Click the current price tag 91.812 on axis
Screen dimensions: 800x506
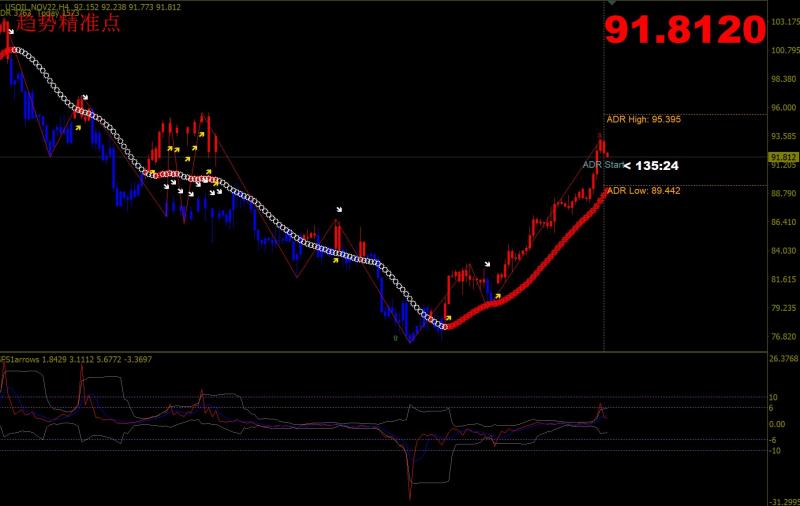click(x=783, y=157)
